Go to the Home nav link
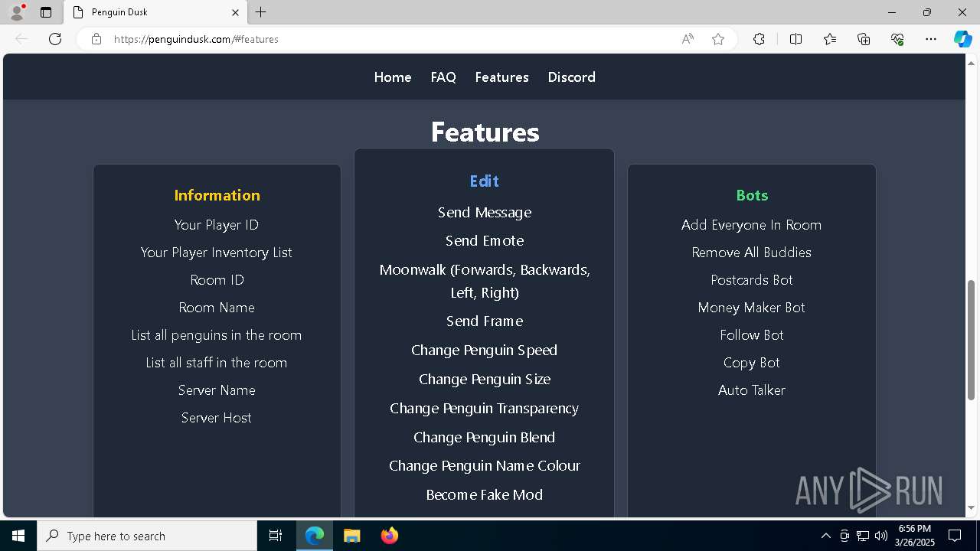Image resolution: width=980 pixels, height=551 pixels. click(x=393, y=77)
